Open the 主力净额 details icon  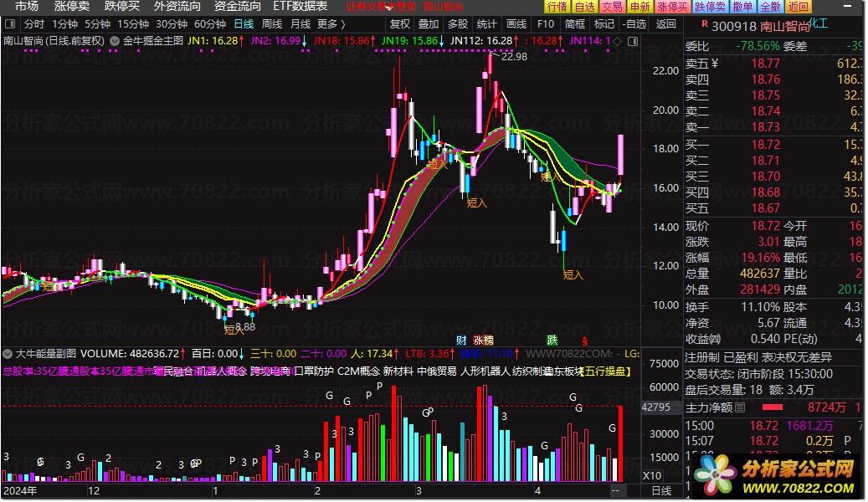[740, 408]
